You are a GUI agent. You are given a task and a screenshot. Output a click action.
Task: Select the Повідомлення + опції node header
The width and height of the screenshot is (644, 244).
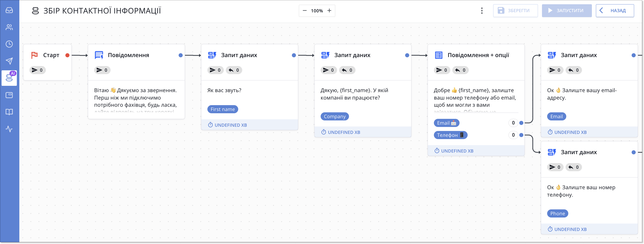pyautogui.click(x=478, y=55)
